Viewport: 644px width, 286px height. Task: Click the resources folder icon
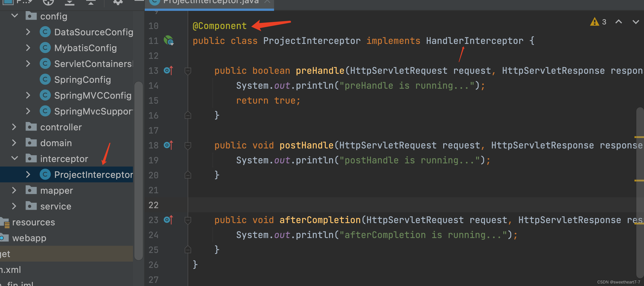(5, 222)
